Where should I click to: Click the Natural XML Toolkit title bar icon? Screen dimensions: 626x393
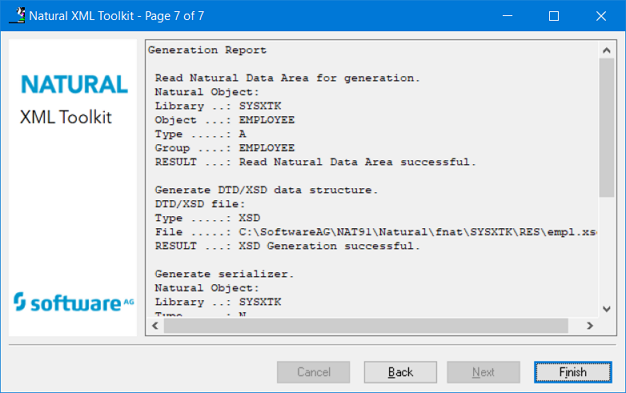pos(17,16)
